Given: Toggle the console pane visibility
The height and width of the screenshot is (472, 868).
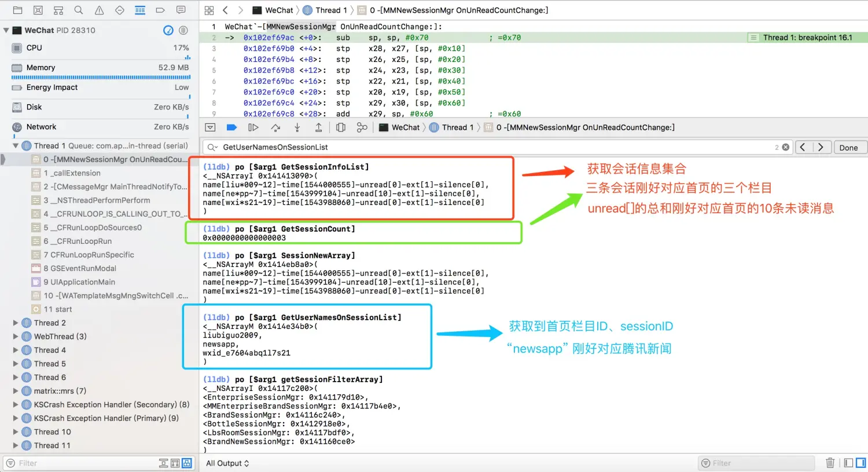Looking at the screenshot, I should pyautogui.click(x=860, y=463).
